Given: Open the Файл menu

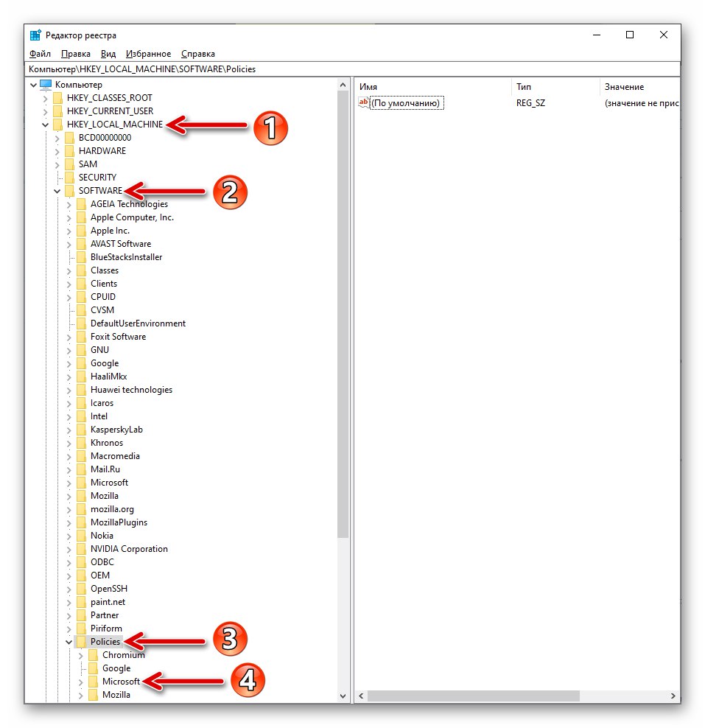Looking at the screenshot, I should (x=40, y=54).
